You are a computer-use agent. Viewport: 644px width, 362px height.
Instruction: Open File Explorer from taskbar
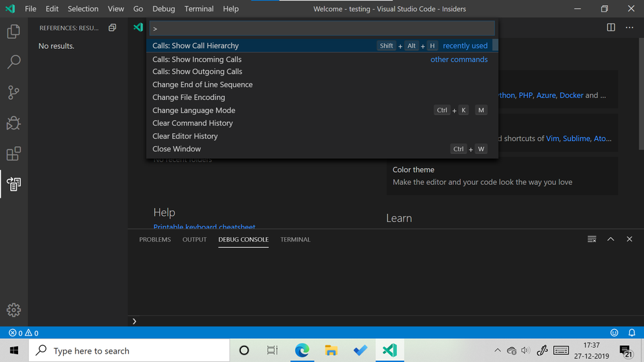331,350
